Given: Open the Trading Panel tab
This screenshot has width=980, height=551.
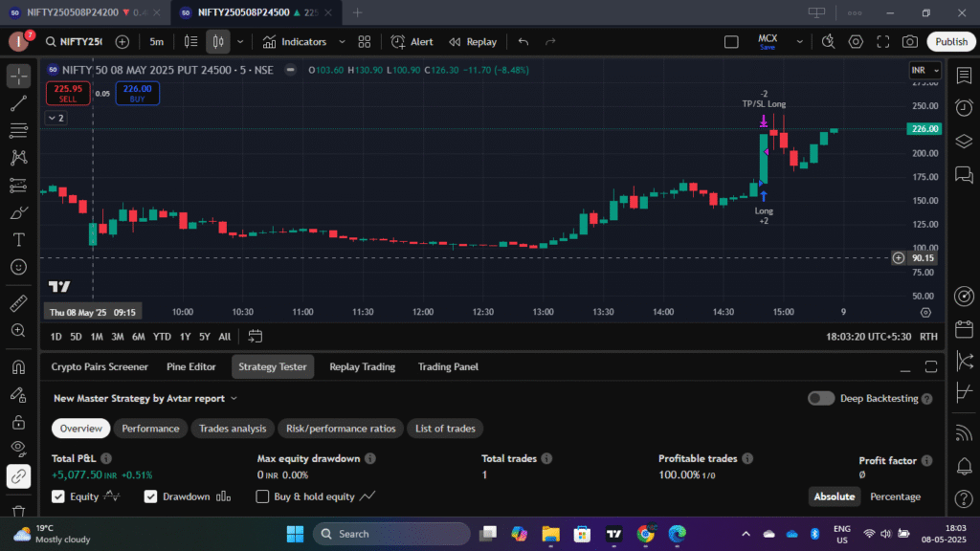Looking at the screenshot, I should point(448,366).
